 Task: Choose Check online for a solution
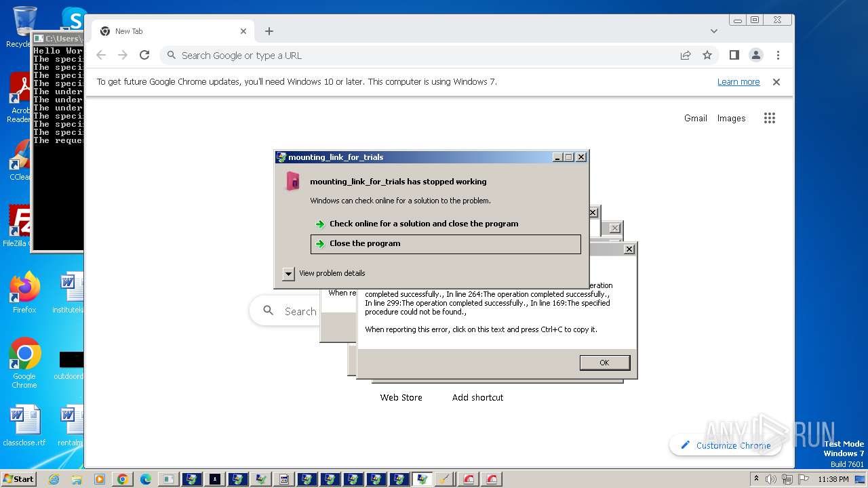(424, 224)
